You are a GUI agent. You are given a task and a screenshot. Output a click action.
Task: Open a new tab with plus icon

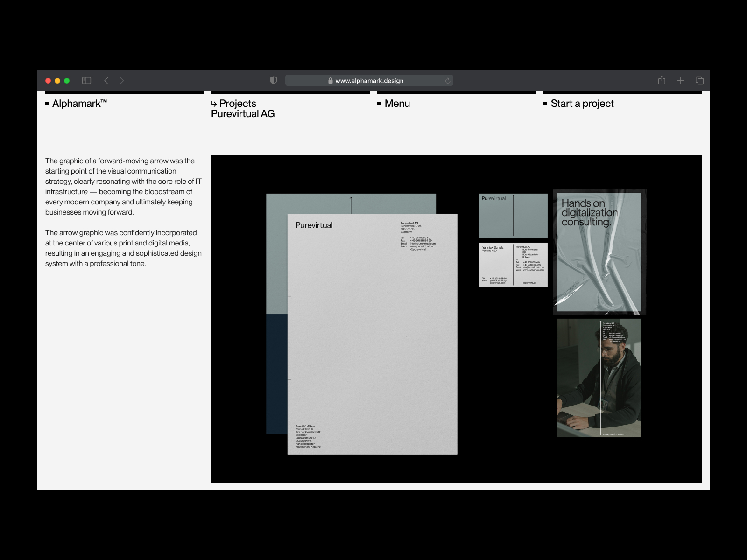(x=681, y=81)
